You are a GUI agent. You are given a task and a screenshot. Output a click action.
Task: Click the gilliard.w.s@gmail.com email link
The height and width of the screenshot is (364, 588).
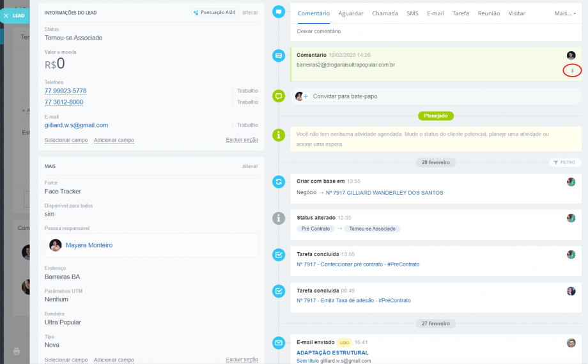pos(76,125)
